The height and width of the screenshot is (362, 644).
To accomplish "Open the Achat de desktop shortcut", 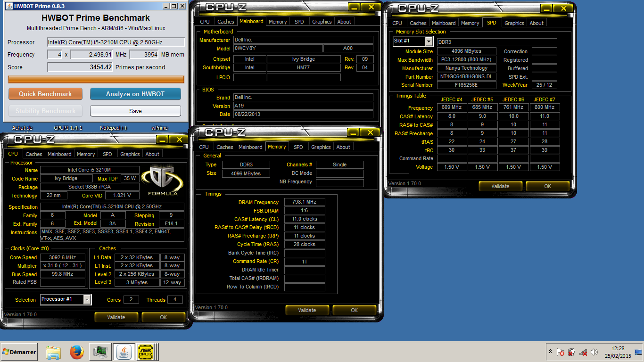I will tap(22, 128).
